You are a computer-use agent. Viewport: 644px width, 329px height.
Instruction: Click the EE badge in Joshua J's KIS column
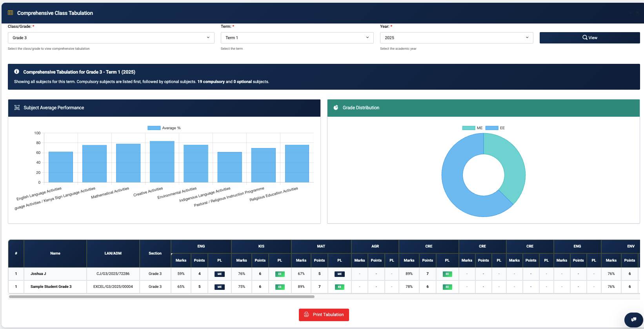tap(280, 274)
